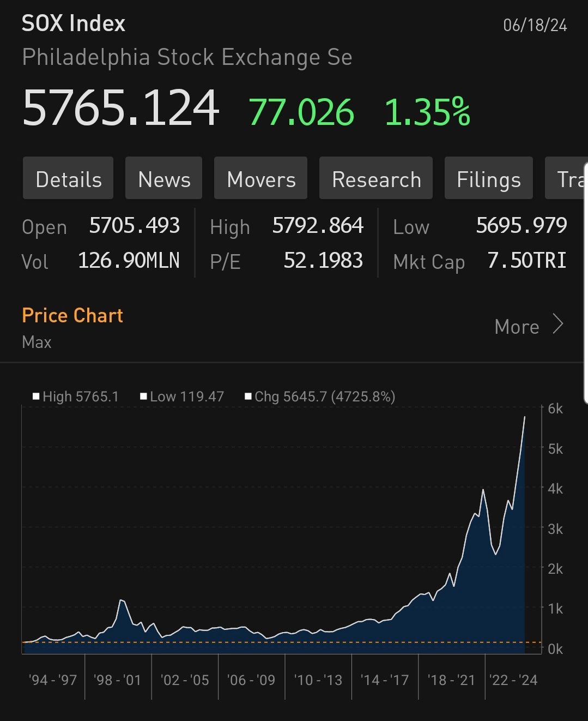Tap the late-2021 peak on chart
The width and height of the screenshot is (588, 721).
click(x=483, y=490)
